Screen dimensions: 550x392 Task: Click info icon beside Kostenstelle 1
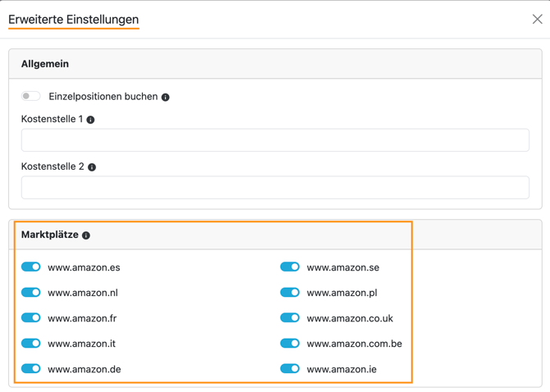click(90, 120)
